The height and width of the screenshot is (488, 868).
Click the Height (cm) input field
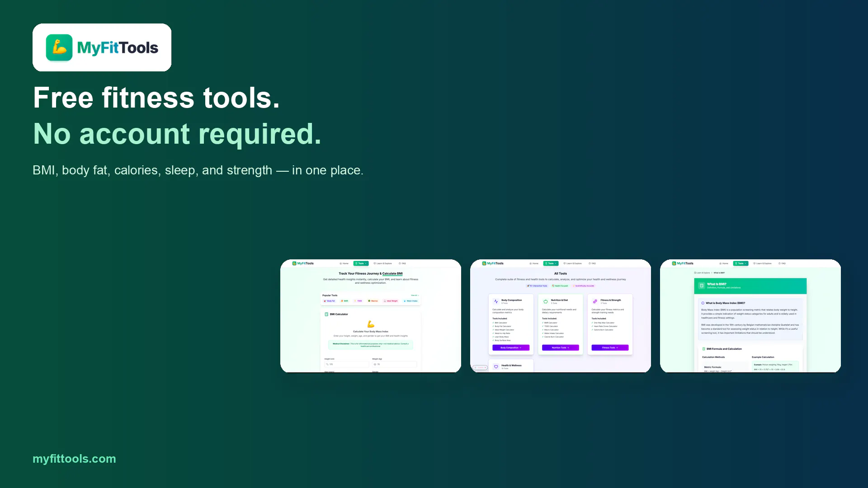tap(346, 364)
